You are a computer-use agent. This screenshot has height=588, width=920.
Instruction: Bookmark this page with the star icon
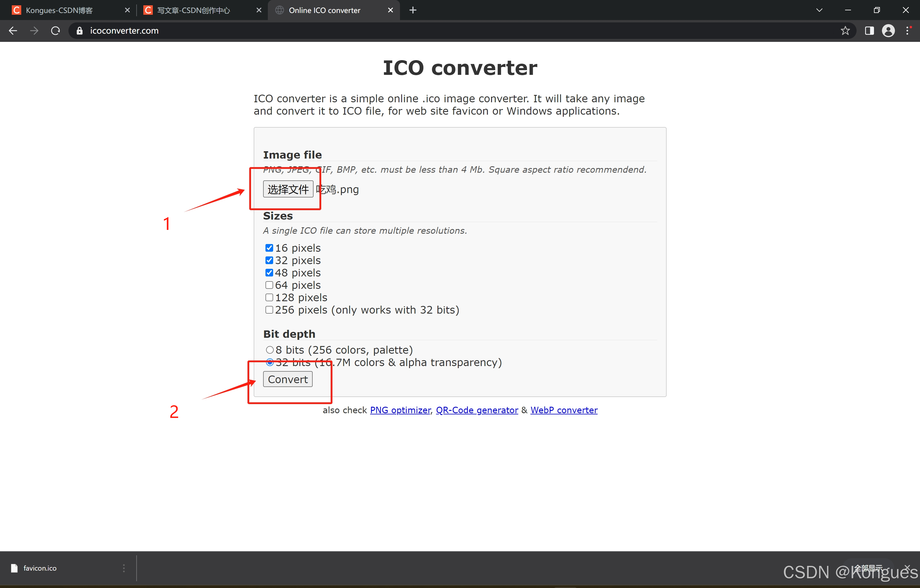[845, 31]
